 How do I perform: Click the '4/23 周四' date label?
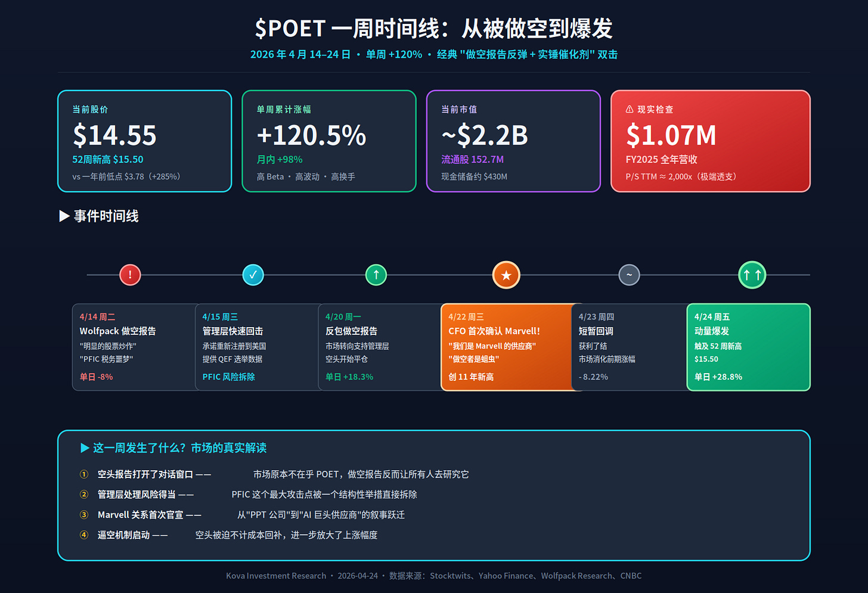(597, 317)
